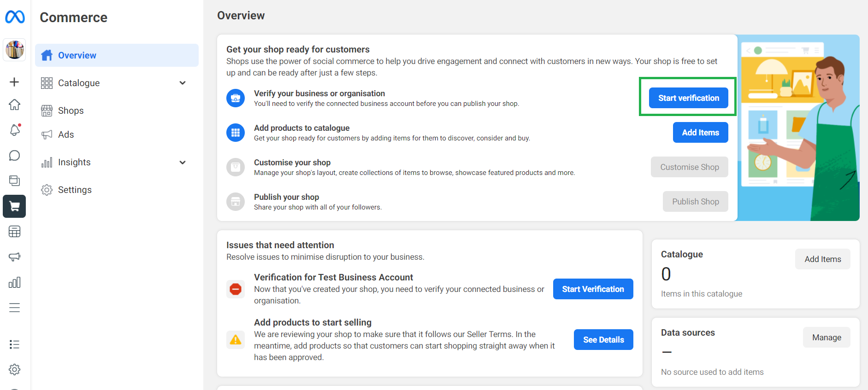
Task: Click 'No source used to add items' text
Action: click(x=712, y=372)
